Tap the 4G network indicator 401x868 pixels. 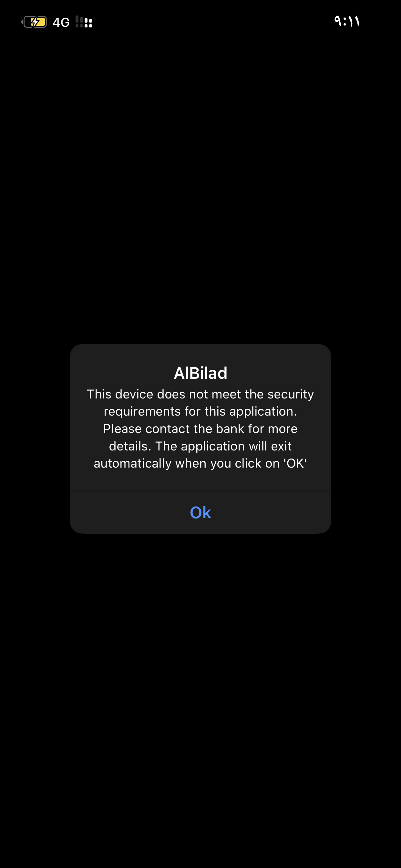coord(61,23)
